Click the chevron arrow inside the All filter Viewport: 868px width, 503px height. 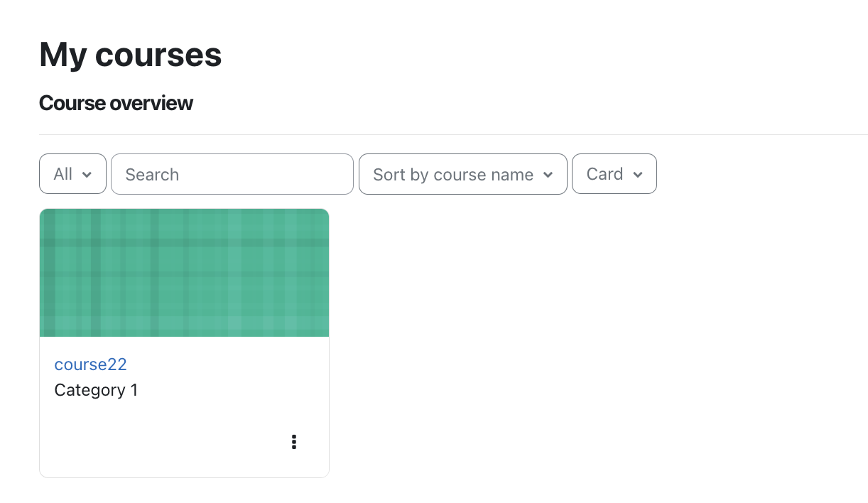(x=87, y=175)
